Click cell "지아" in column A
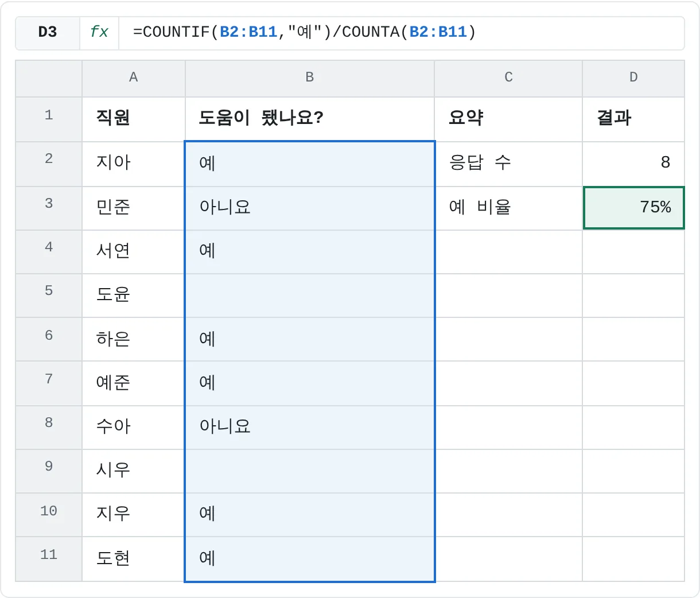 [x=134, y=164]
